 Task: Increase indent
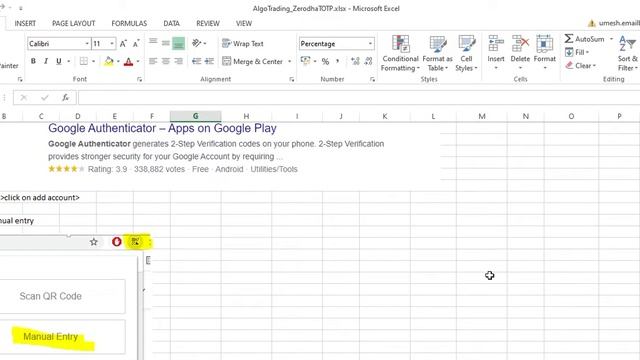click(x=209, y=61)
